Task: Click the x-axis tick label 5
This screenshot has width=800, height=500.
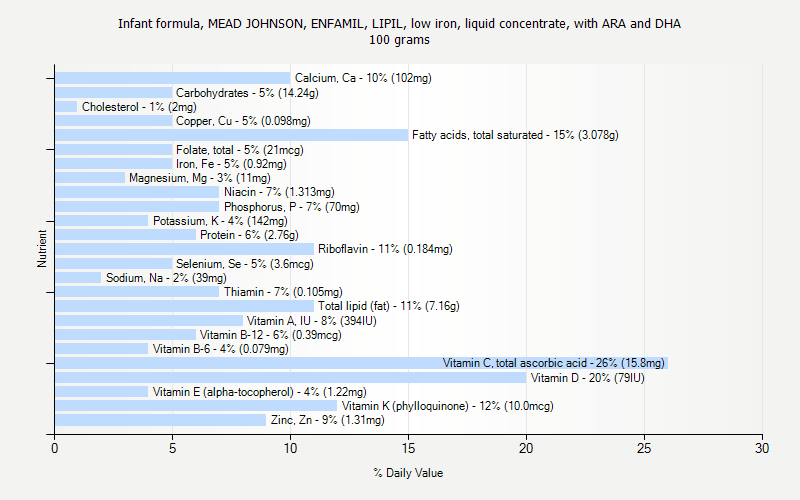Action: (x=172, y=448)
